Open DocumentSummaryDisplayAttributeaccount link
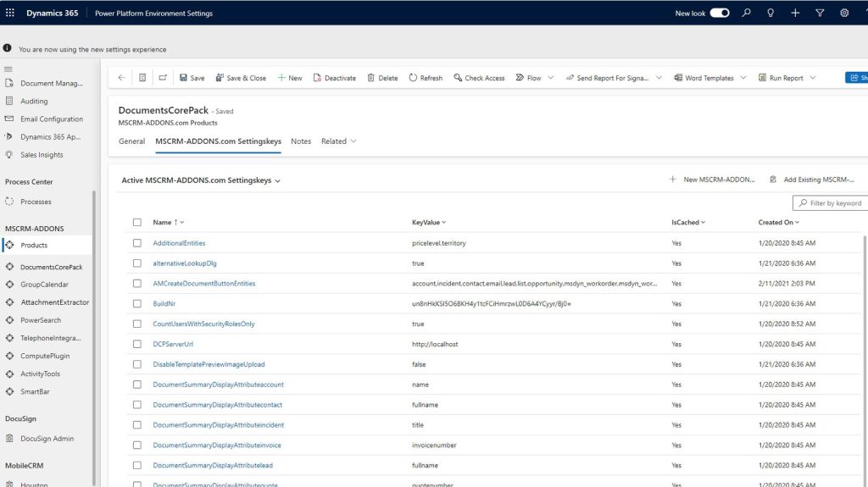The width and height of the screenshot is (868, 487). (218, 384)
